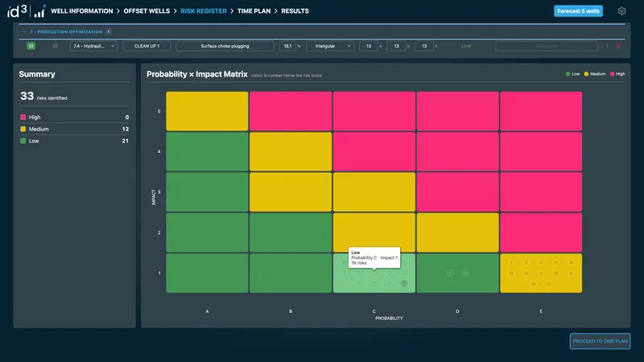Image resolution: width=644 pixels, height=362 pixels.
Task: Delete the Surface choke plugging risk
Action: click(618, 46)
